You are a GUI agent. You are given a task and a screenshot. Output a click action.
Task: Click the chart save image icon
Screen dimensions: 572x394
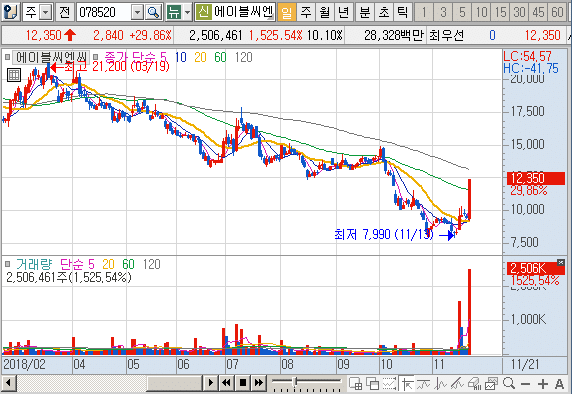click(491, 383)
